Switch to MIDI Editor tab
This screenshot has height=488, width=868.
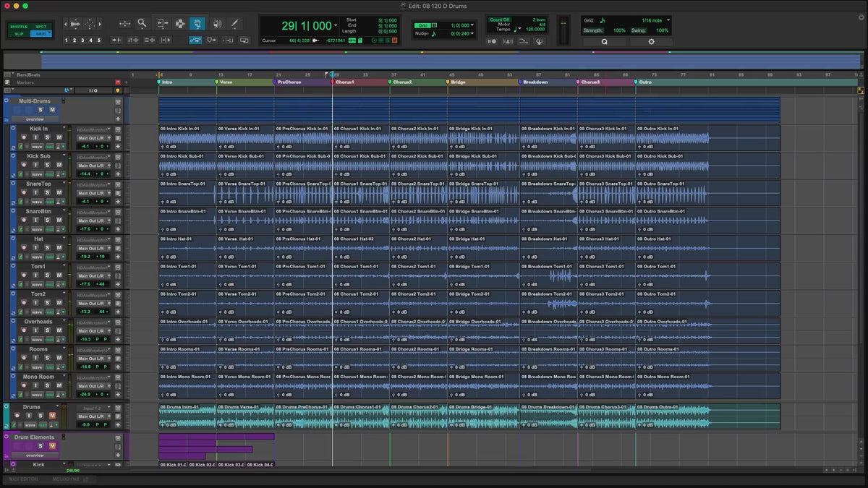[24, 479]
